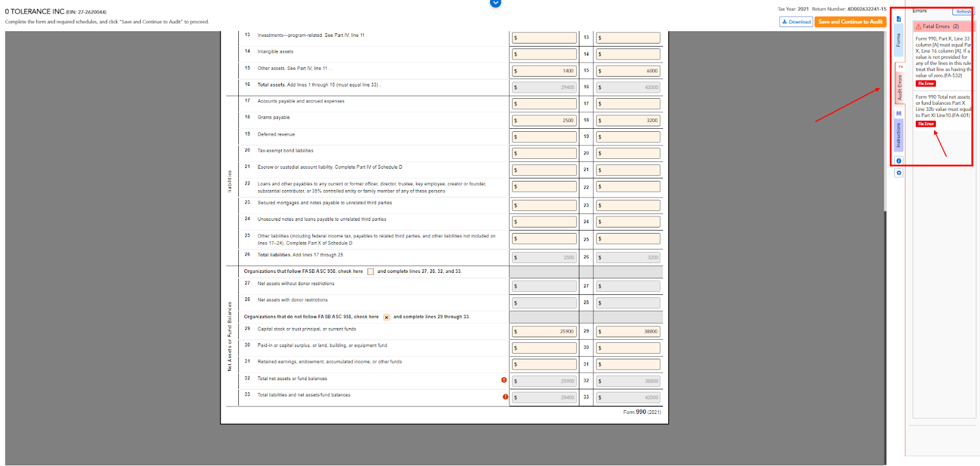This screenshot has height=466, width=980.
Task: Click line 28 end-of-year net assets field
Action: [628, 303]
